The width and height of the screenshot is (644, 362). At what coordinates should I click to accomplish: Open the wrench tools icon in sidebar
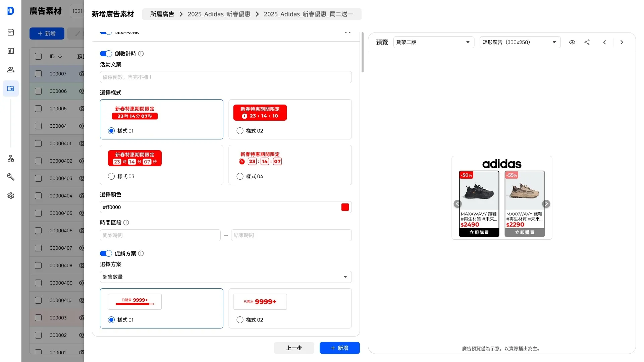point(11,177)
